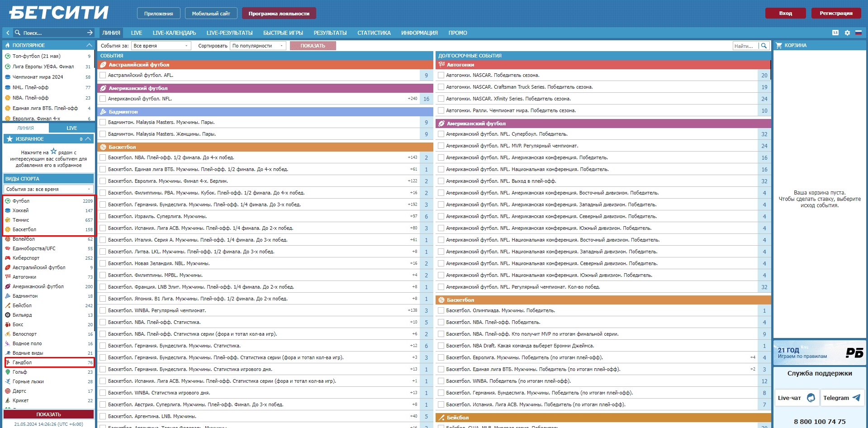Screen dimensions: 868x428
Task: Click the Betcity logo
Action: [58, 12]
